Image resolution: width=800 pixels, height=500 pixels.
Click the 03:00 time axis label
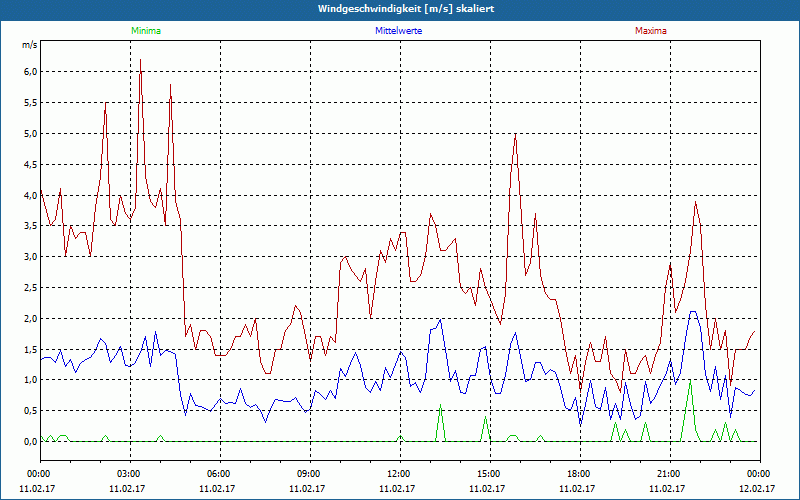(x=131, y=474)
